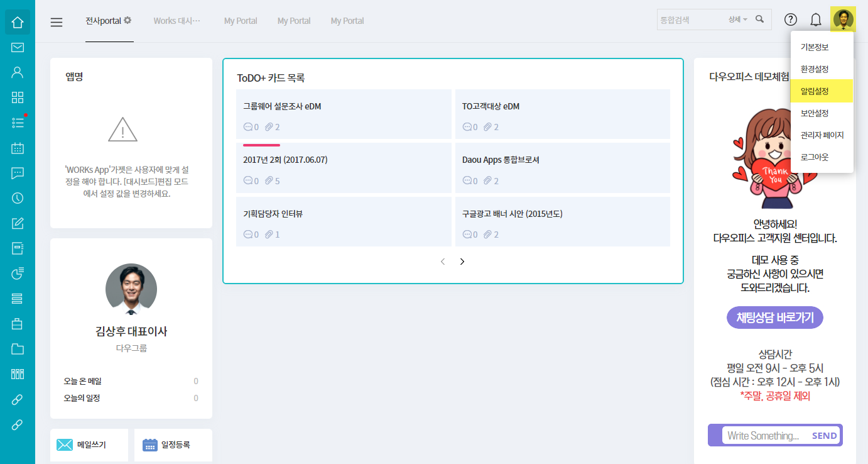
Task: Click the gear icon beside 전사portal
Action: coord(127,20)
